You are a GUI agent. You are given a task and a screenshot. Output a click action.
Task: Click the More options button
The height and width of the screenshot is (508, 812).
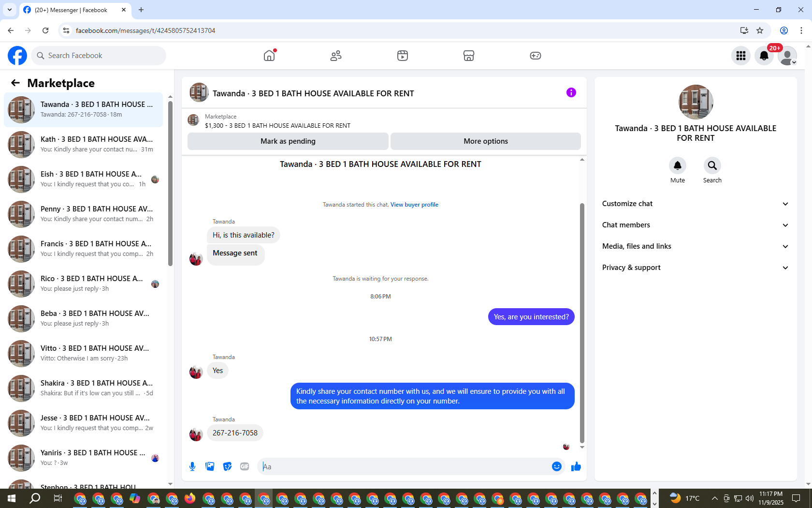click(x=486, y=141)
